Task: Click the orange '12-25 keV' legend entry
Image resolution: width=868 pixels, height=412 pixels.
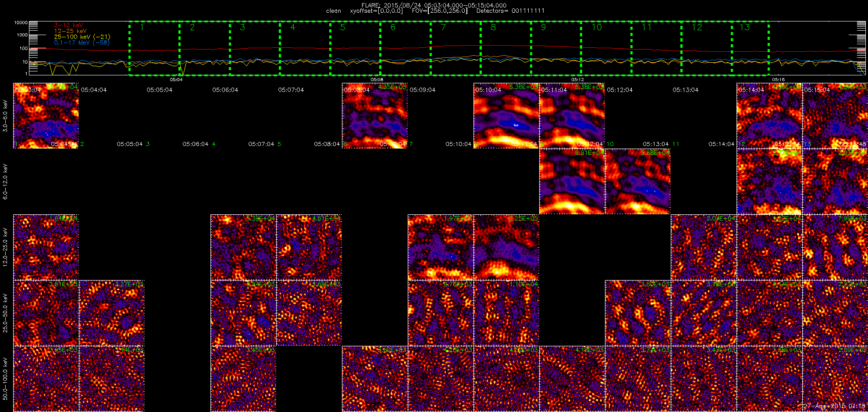Action: coord(70,31)
